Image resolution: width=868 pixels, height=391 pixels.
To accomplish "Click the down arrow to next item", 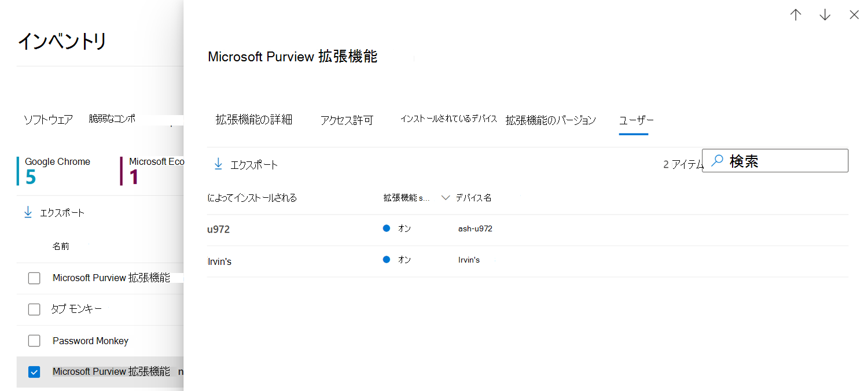I will pyautogui.click(x=825, y=15).
